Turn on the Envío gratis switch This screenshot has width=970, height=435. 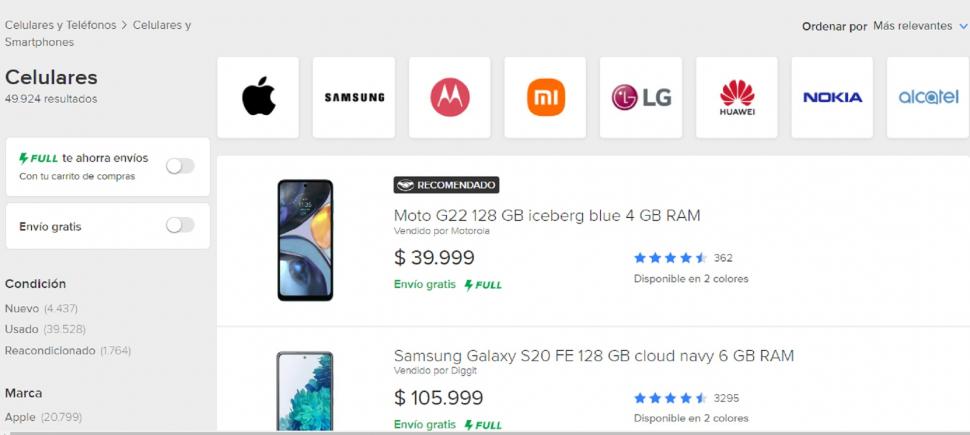[x=180, y=225]
